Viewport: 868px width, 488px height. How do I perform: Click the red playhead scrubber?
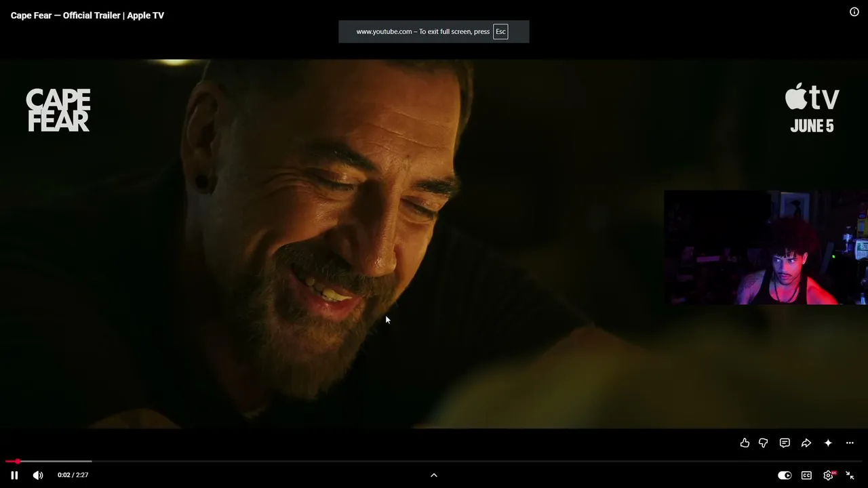(x=18, y=462)
